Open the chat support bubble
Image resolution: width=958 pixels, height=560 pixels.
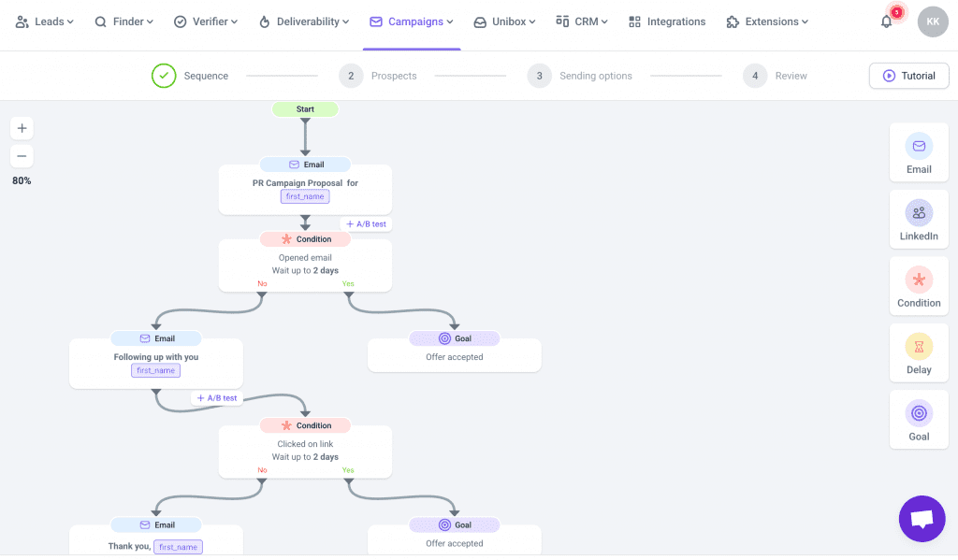coord(922,519)
